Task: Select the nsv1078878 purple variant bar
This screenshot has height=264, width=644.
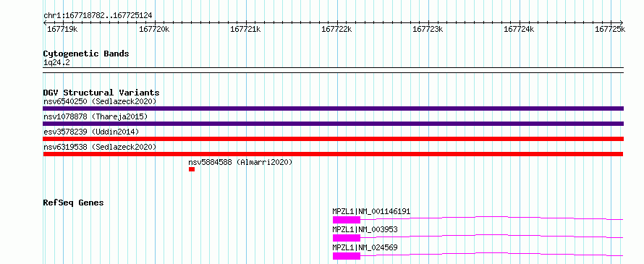Action: [333, 124]
